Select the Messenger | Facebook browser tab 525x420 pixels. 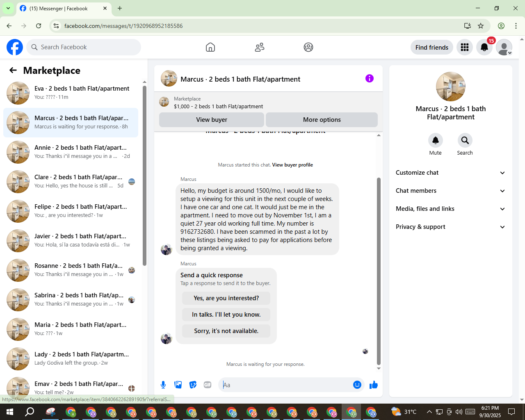(64, 8)
